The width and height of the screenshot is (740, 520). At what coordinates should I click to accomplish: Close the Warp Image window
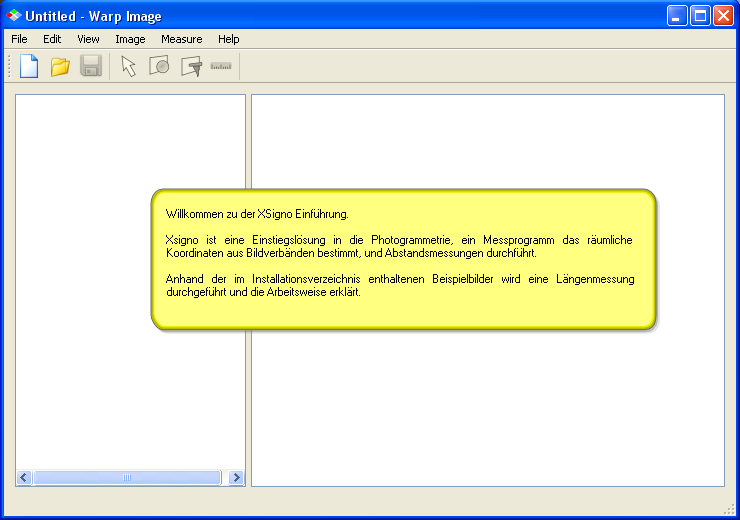tap(723, 16)
